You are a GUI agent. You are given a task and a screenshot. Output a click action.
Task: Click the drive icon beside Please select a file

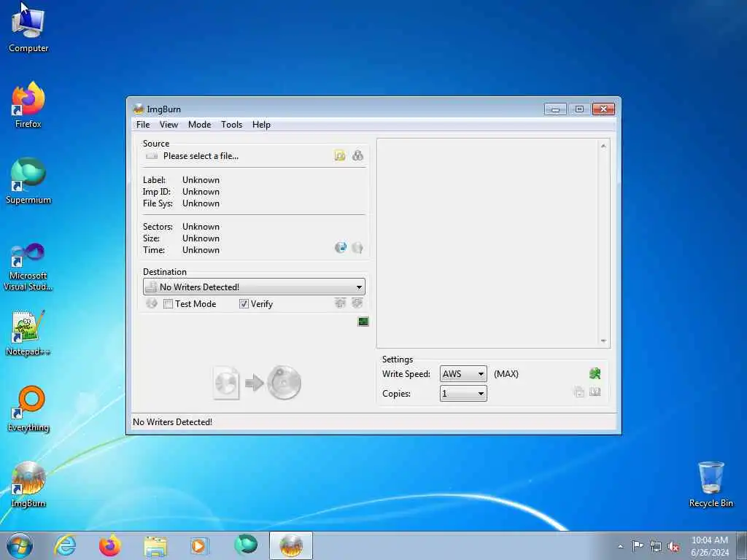pyautogui.click(x=152, y=156)
